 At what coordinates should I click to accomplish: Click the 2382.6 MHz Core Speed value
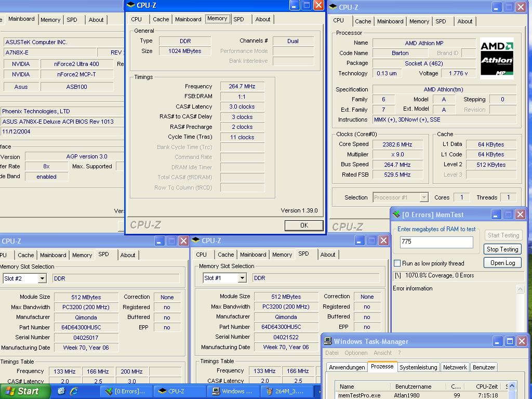click(397, 144)
